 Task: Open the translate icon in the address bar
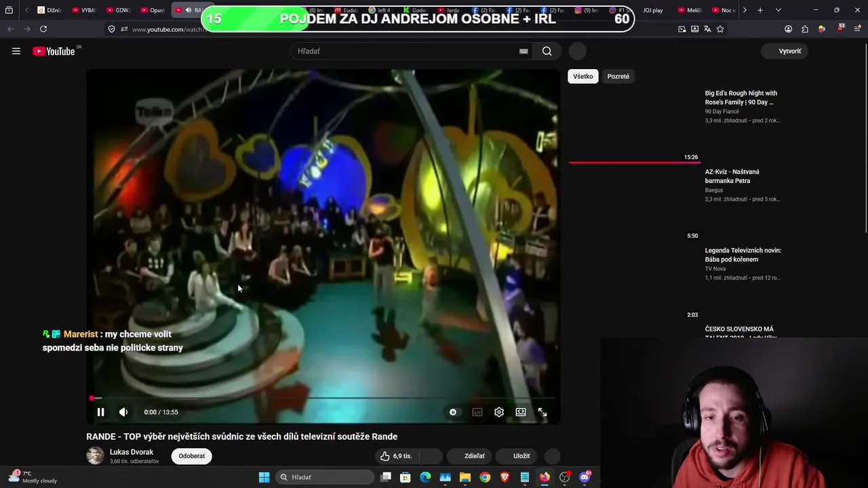pyautogui.click(x=707, y=29)
